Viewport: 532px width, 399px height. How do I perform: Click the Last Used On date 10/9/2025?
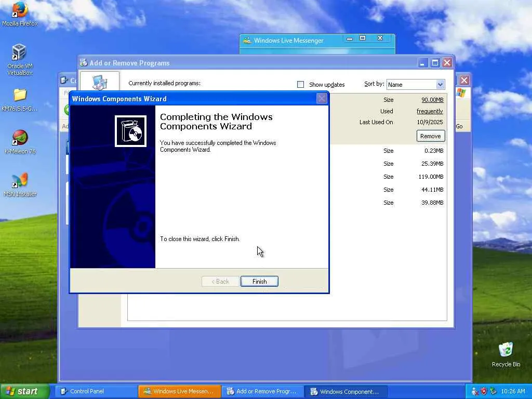(430, 122)
